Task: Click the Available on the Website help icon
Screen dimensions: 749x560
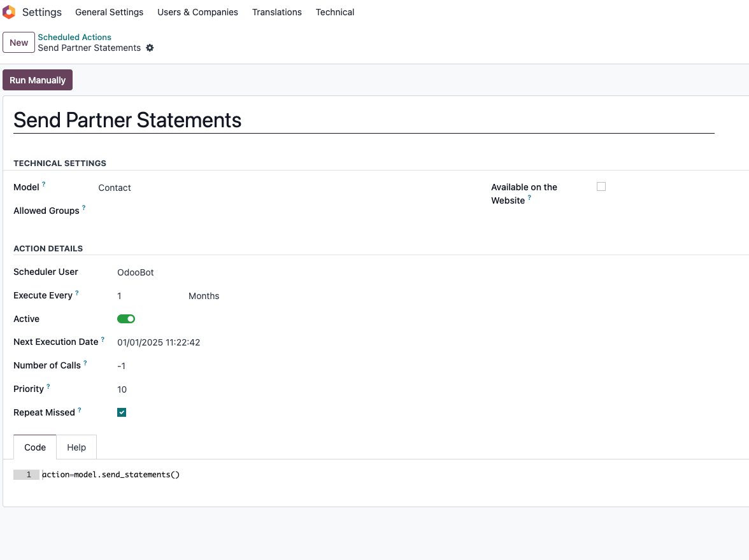Action: 529,197
